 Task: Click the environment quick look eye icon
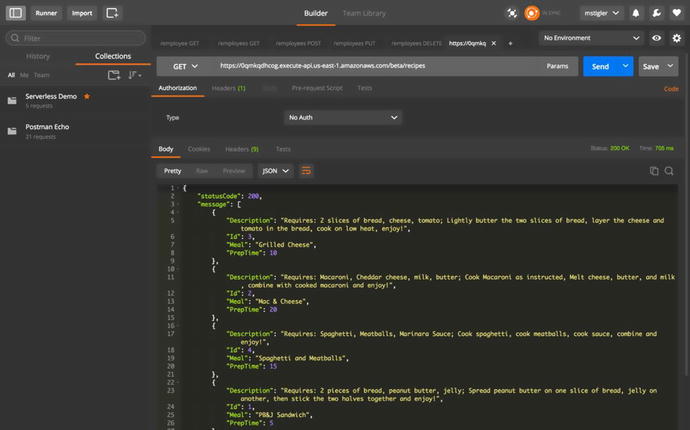pos(657,38)
